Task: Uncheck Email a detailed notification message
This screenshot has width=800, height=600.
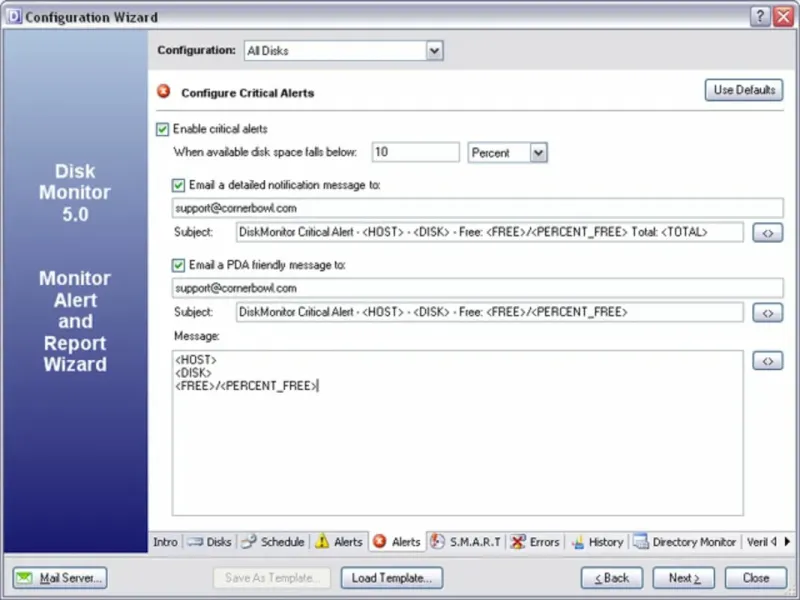Action: (178, 185)
